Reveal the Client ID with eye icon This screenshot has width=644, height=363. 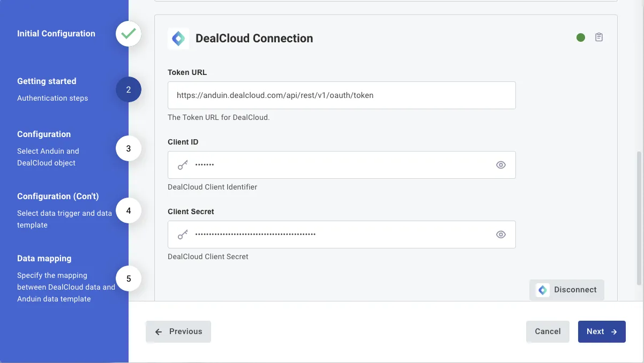coord(501,165)
